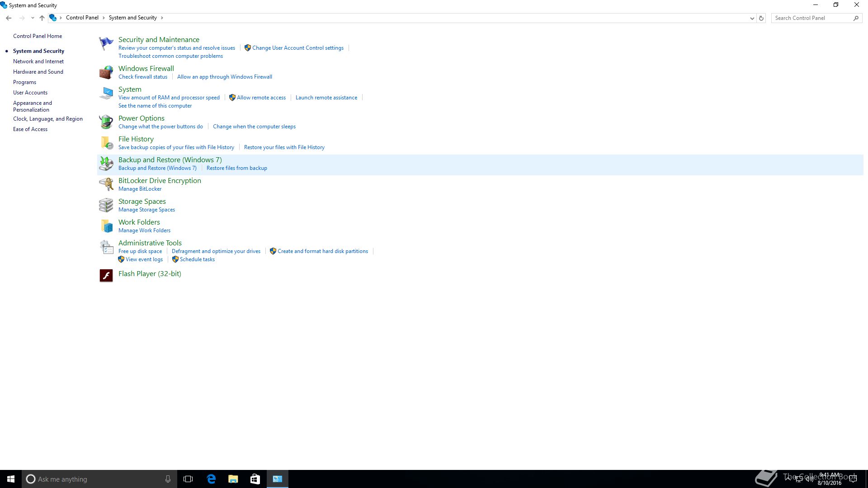The width and height of the screenshot is (868, 488).
Task: Open the Administrative Tools icon
Action: click(x=106, y=247)
